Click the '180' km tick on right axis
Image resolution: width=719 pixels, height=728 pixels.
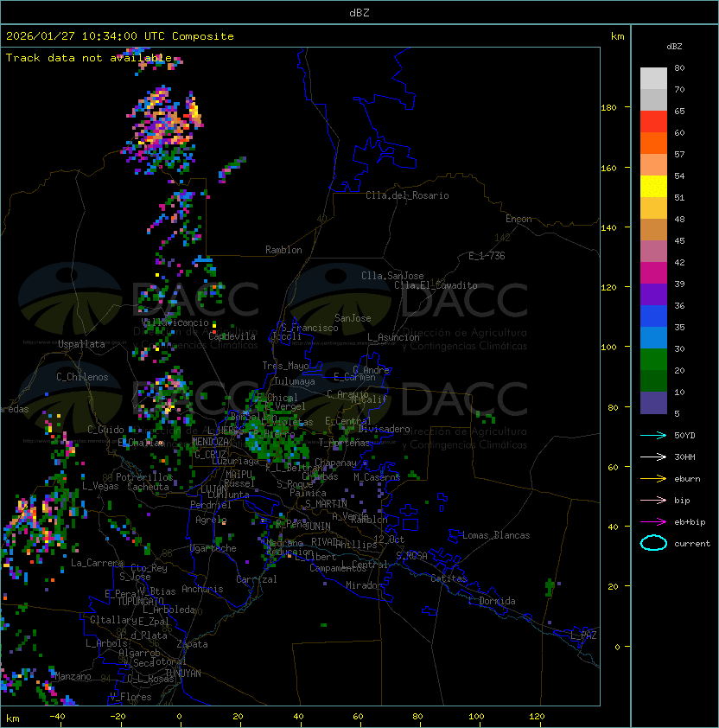(608, 108)
